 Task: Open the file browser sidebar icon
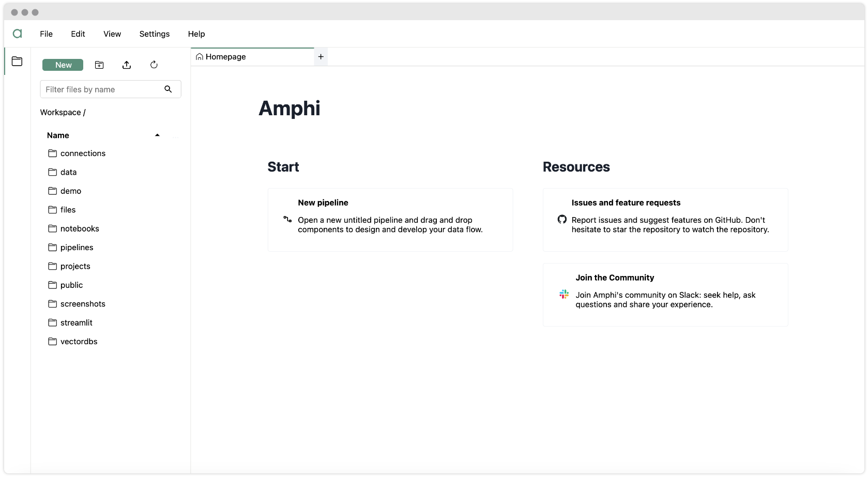(x=17, y=61)
